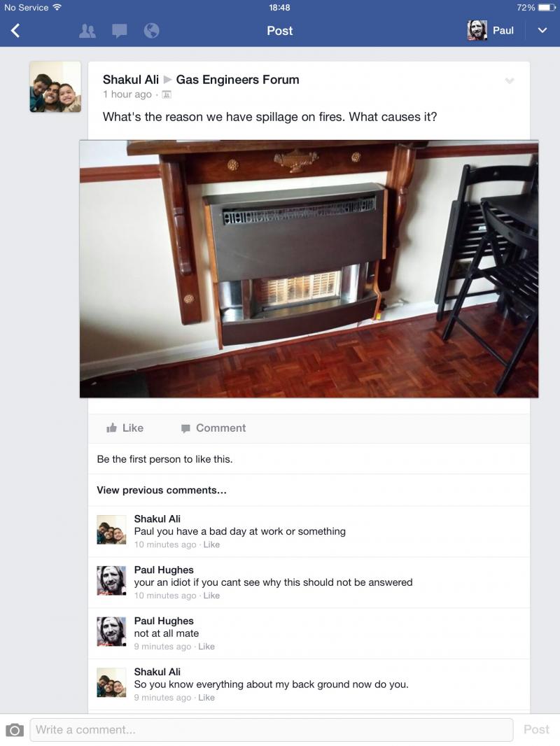Viewport: 560px width, 746px height.
Task: Open the Gas Engineers Forum group link
Action: [x=237, y=80]
